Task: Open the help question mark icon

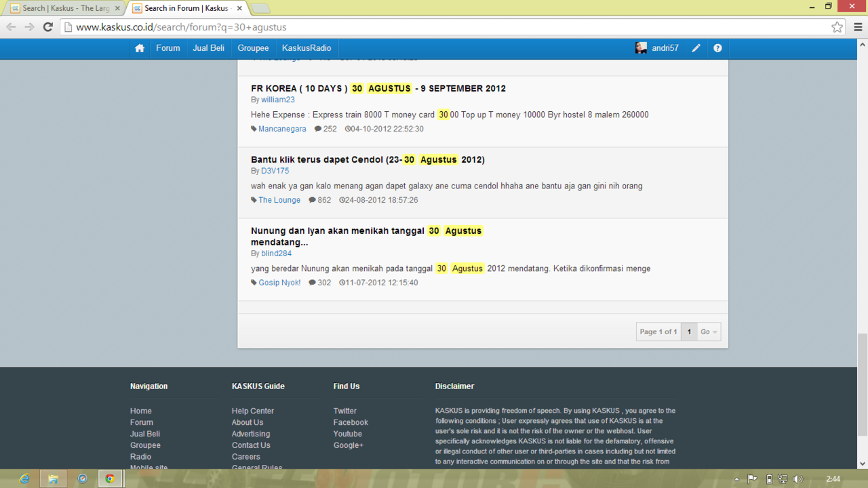Action: (717, 48)
